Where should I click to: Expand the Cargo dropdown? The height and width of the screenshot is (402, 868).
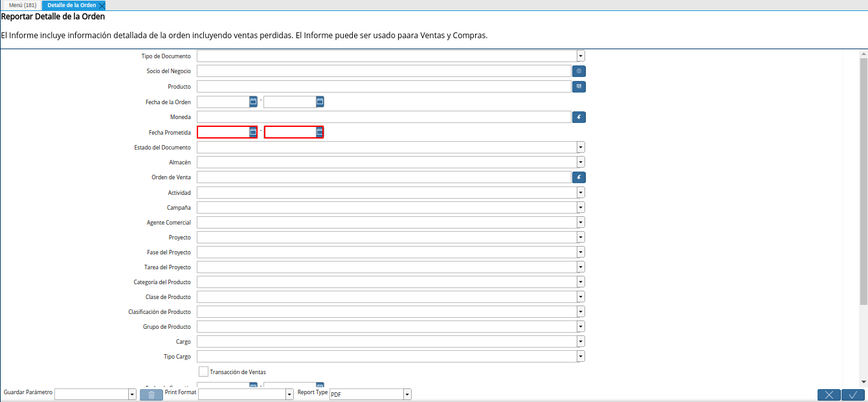581,341
